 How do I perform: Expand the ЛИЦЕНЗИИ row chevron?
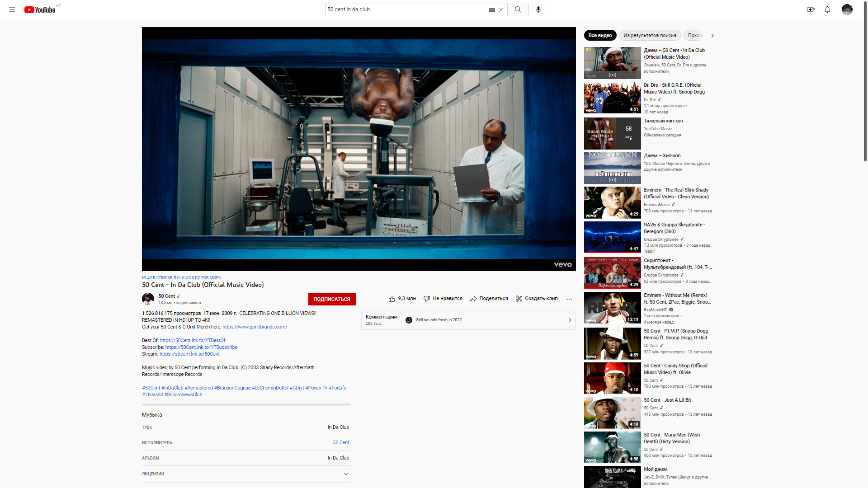(x=346, y=474)
